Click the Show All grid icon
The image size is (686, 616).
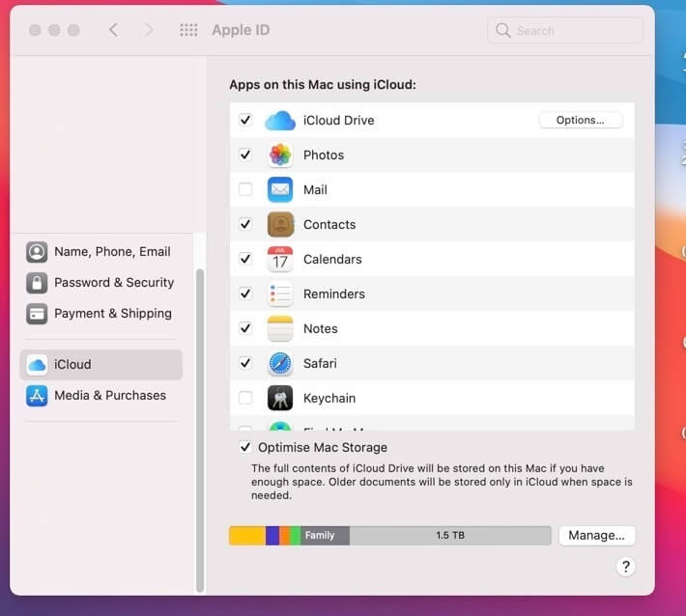188,30
